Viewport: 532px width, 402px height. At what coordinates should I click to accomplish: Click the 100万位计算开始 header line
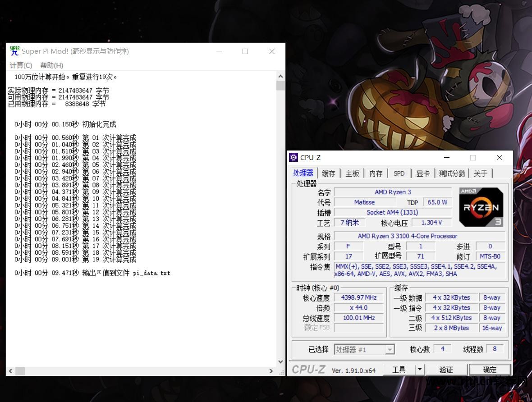coord(66,77)
